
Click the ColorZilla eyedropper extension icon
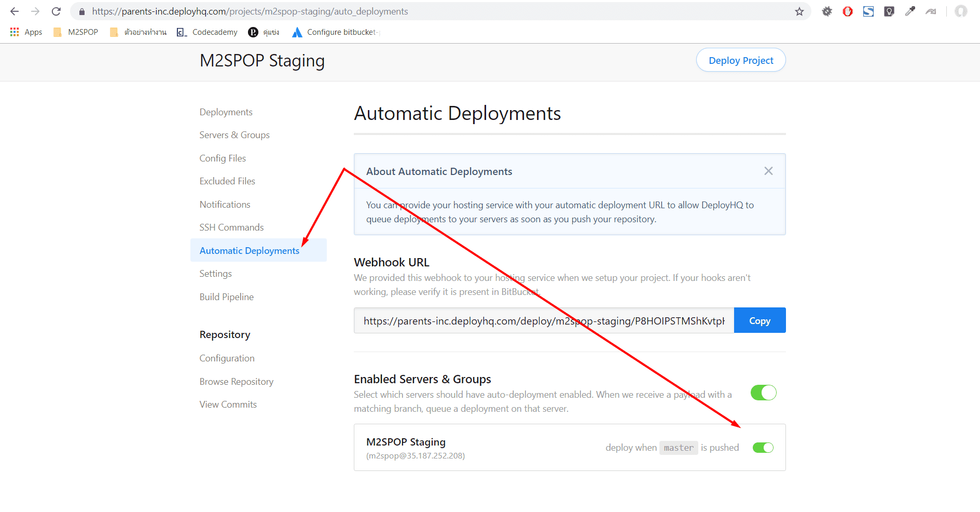pyautogui.click(x=910, y=11)
